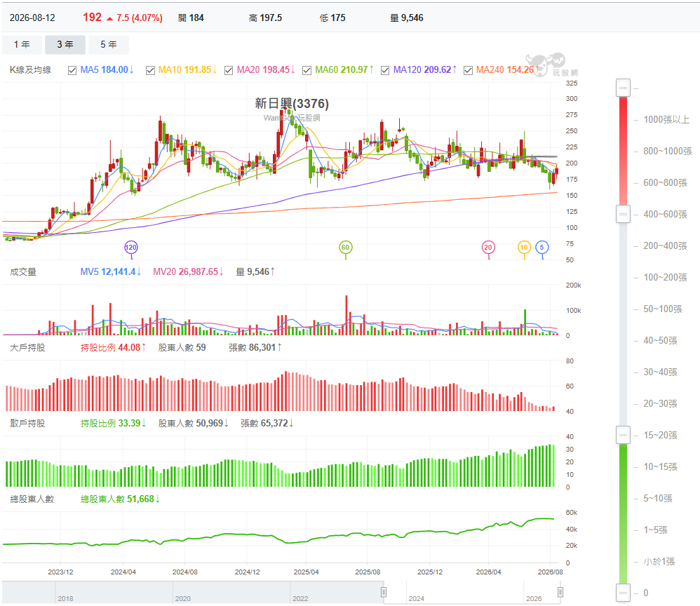Click the 5~10張 scale label
700x606 pixels.
point(658,499)
